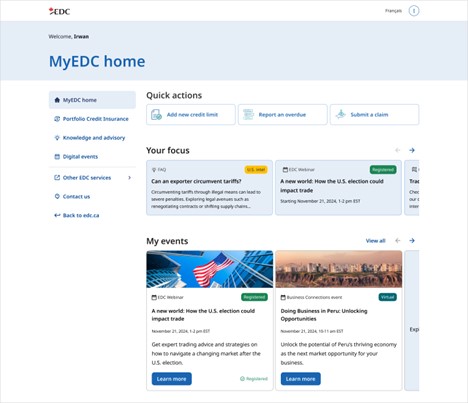This screenshot has height=403, width=468.
Task: Click the back arrow icon beside Back to edc.ca
Action: click(x=57, y=215)
